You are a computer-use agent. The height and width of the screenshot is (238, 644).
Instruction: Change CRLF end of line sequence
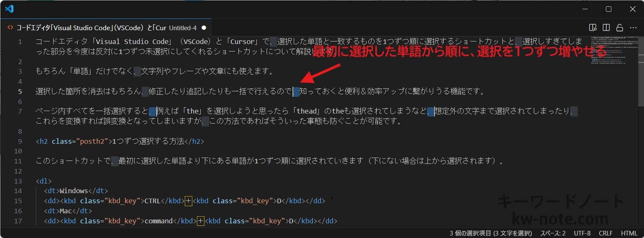[x=605, y=233]
